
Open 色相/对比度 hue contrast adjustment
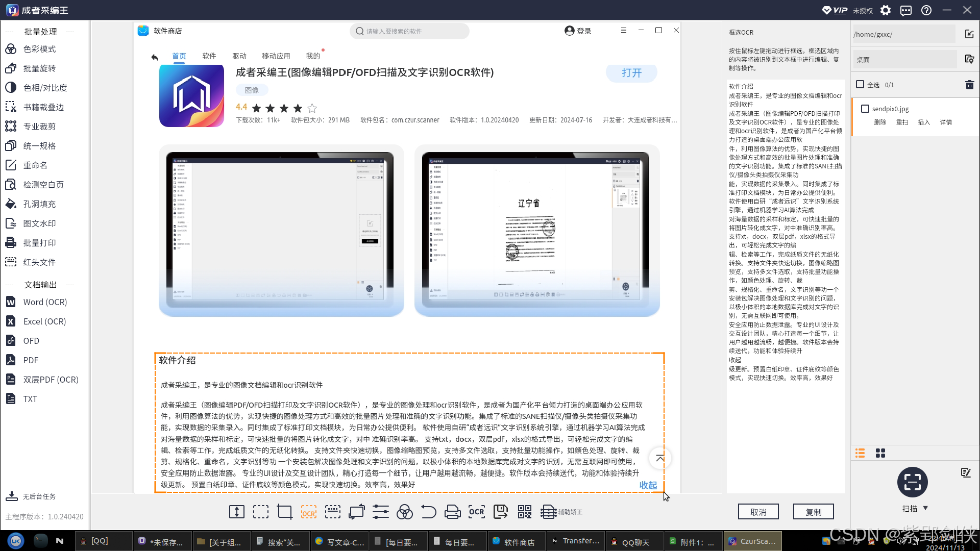pyautogui.click(x=36, y=88)
